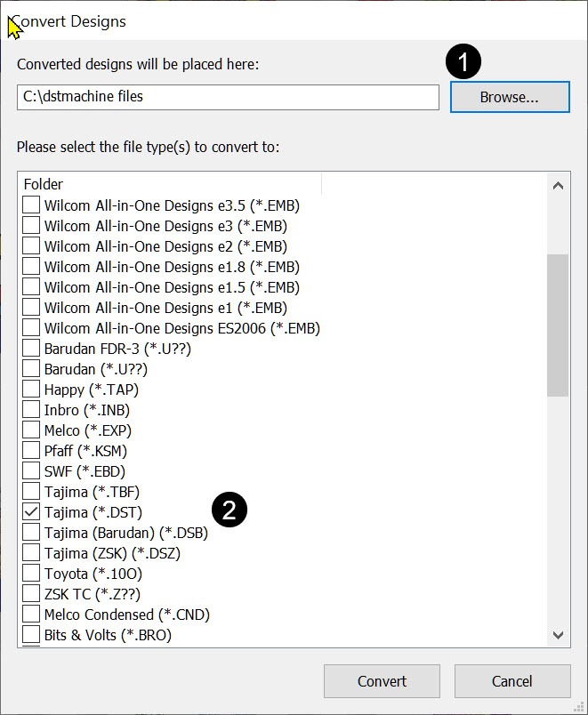Screen dimensions: 588x715
Task: Click the Folder column header
Action: click(x=169, y=184)
